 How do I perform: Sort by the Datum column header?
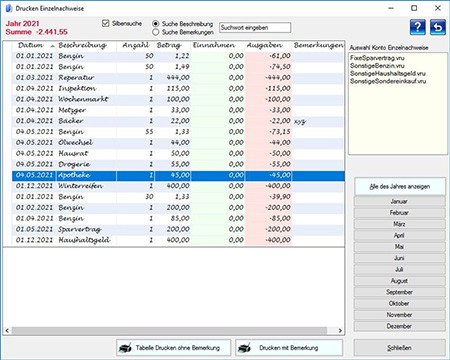click(x=33, y=45)
